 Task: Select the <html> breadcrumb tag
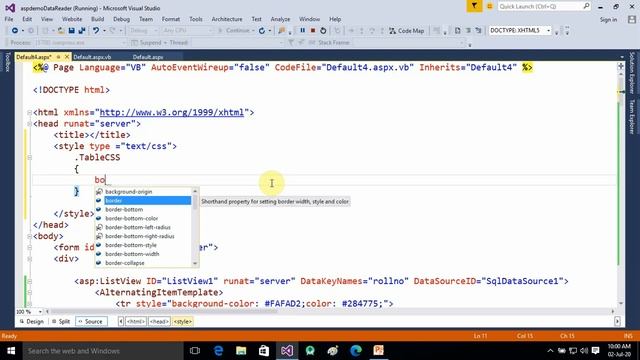[x=136, y=322]
